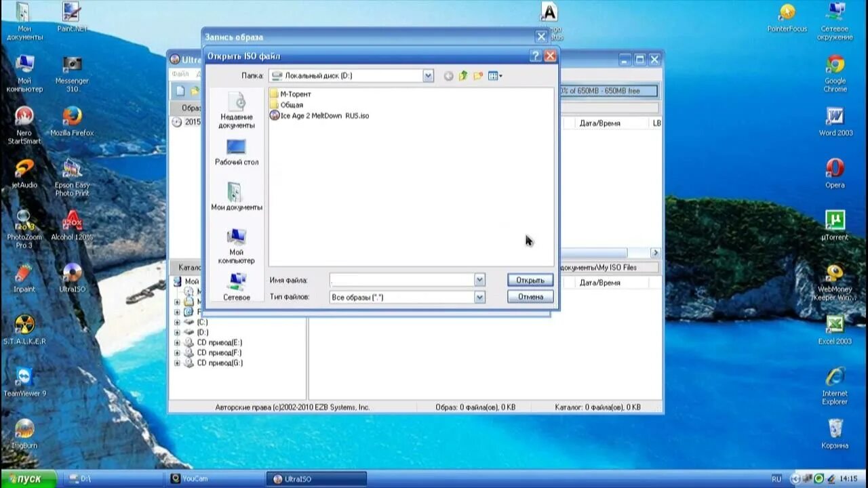Launch Mozilla Firefox from desktop
868x488 pixels.
(72, 122)
